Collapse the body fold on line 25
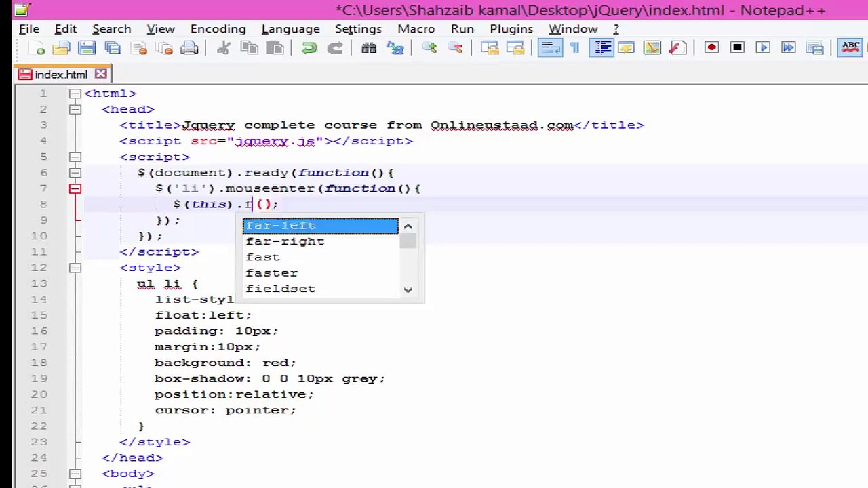This screenshot has width=868, height=488. click(x=75, y=474)
